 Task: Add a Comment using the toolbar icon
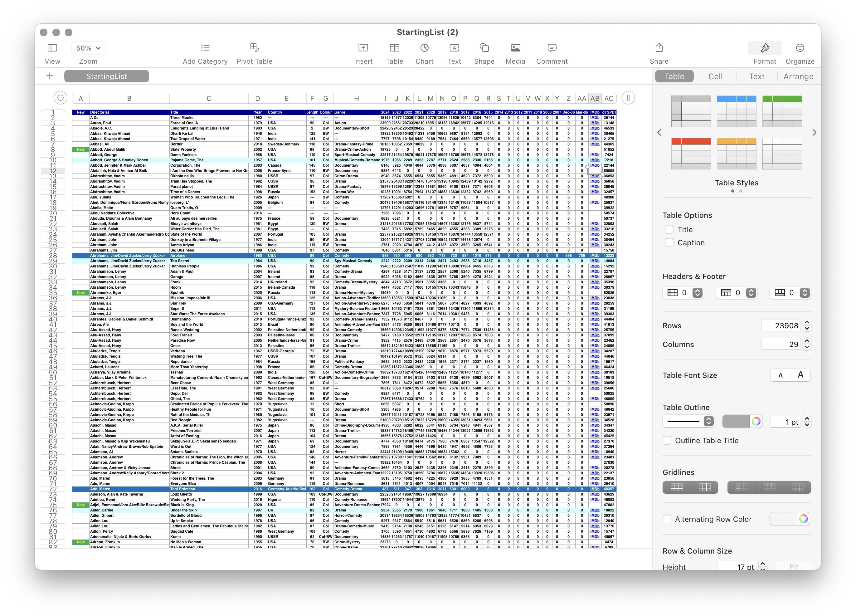coord(552,48)
